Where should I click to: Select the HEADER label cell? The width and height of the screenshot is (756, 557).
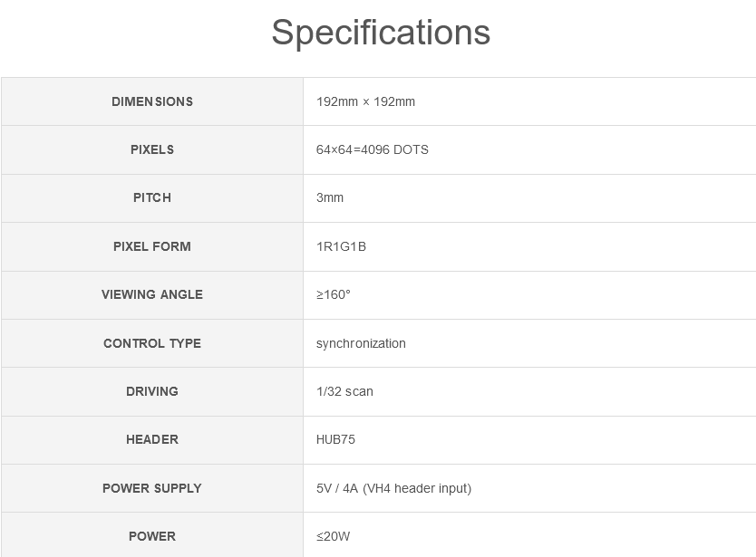152,440
